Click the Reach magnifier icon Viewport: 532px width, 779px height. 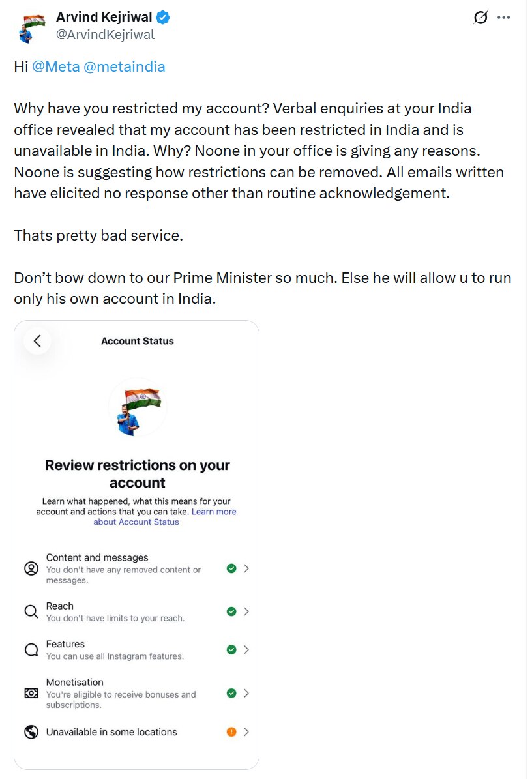[x=31, y=611]
